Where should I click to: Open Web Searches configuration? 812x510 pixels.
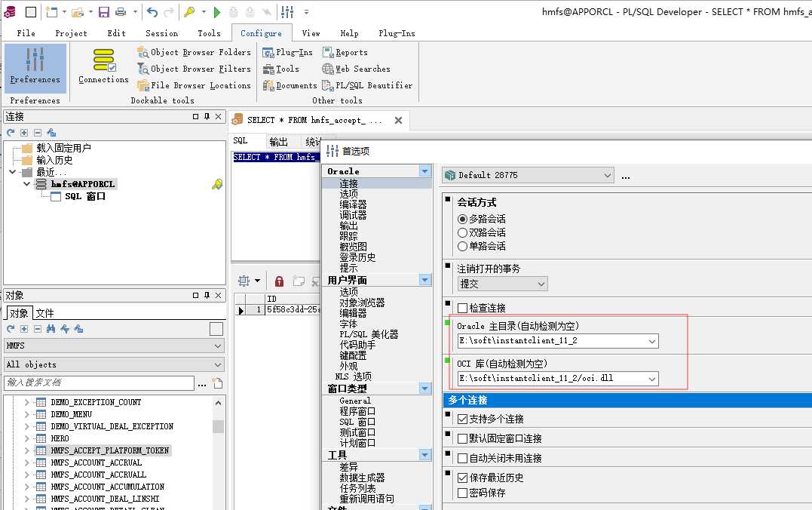[356, 69]
